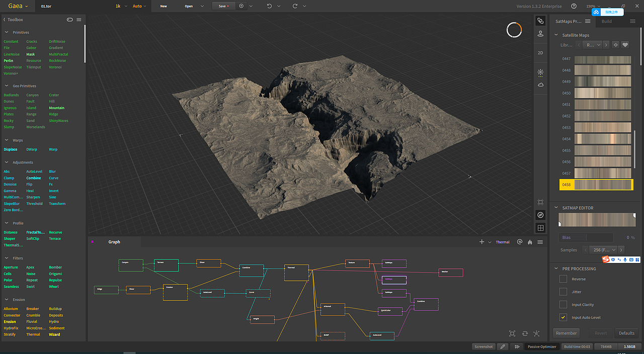The width and height of the screenshot is (644, 354).
Task: Open the help question mark icon
Action: [x=574, y=6]
